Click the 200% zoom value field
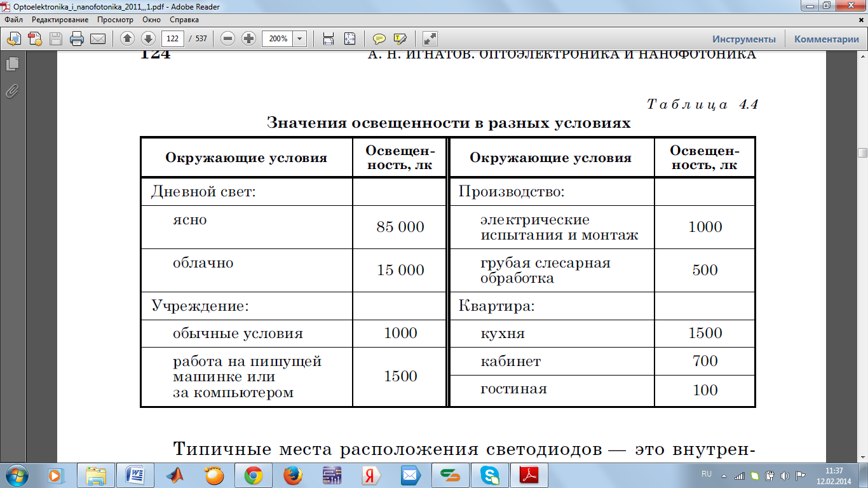This screenshot has height=488, width=868. click(x=278, y=39)
